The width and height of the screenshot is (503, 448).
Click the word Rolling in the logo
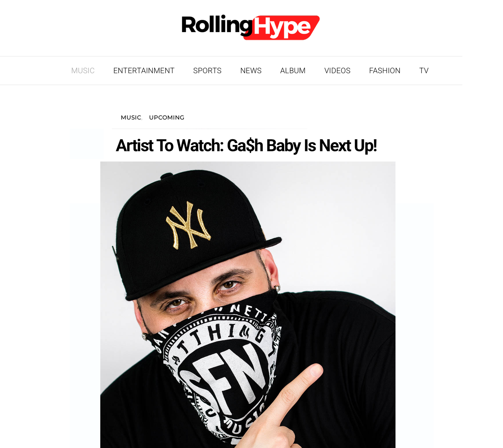point(217,25)
